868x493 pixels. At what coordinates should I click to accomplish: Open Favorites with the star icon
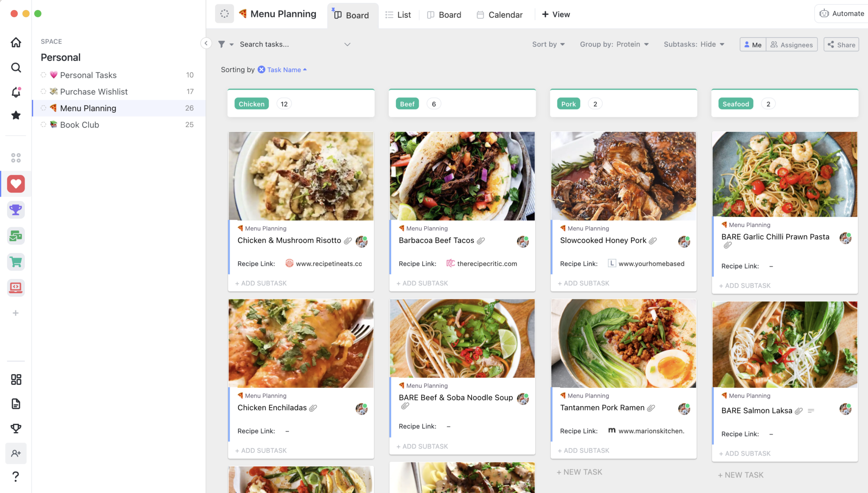coord(16,115)
